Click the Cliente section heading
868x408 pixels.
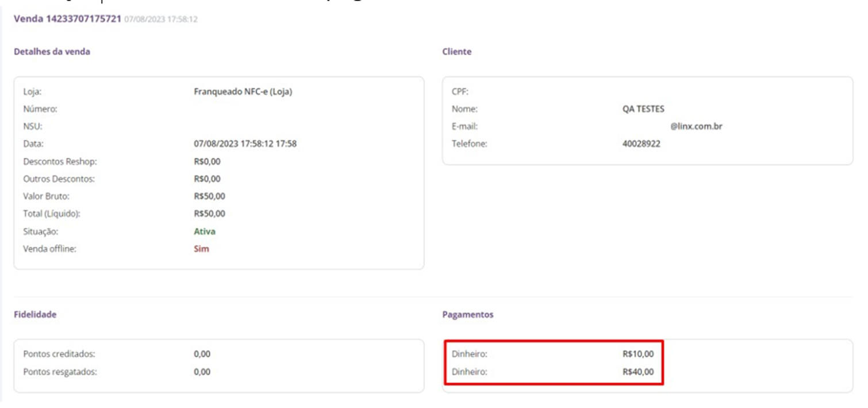pos(456,52)
